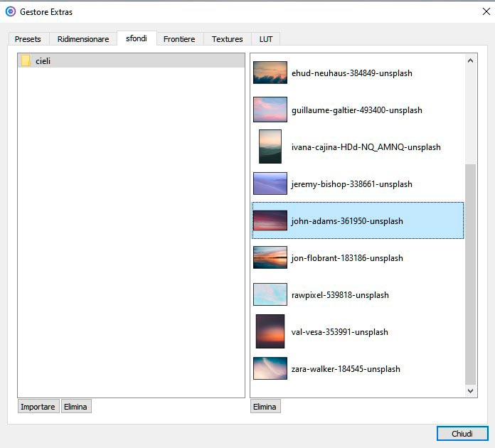Click the Chiudi button
The width and height of the screenshot is (495, 448).
(x=462, y=434)
